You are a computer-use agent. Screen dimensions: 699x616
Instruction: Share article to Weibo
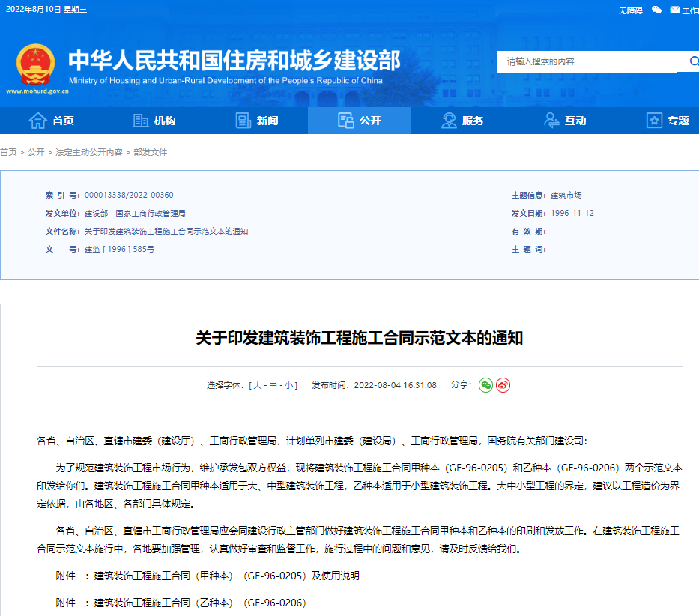click(x=503, y=384)
